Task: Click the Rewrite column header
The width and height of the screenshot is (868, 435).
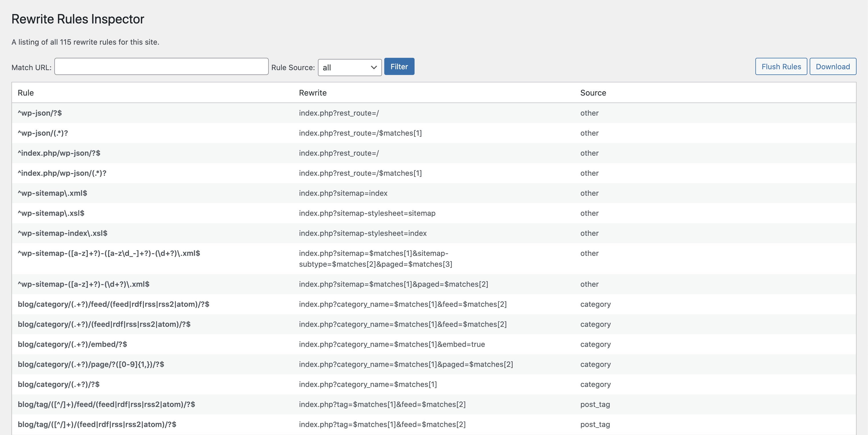Action: pos(312,93)
